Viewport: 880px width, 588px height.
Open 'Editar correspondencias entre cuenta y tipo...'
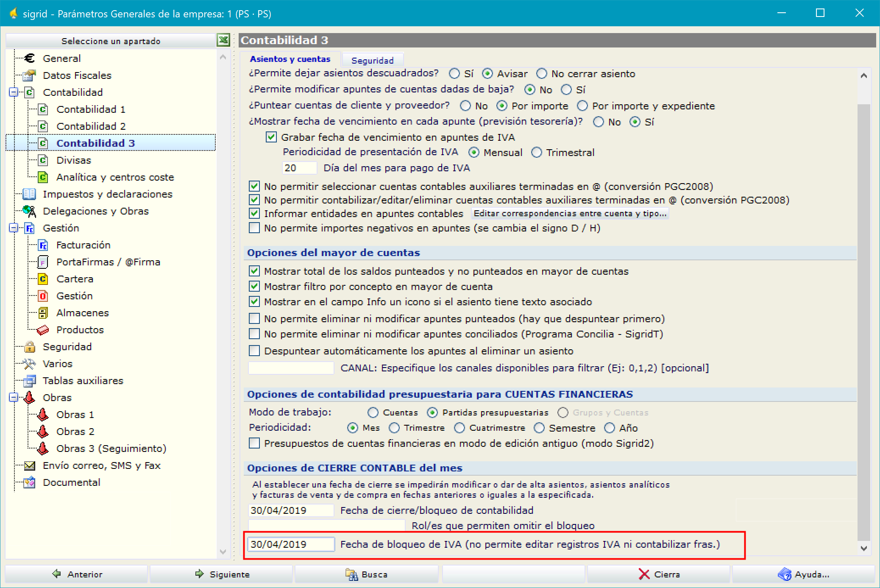tap(570, 213)
